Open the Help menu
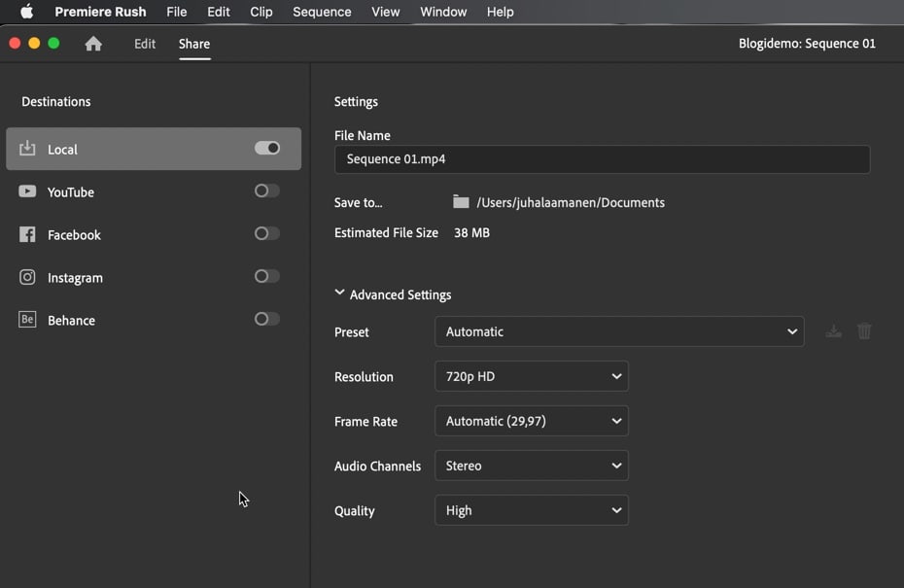904x588 pixels. 500,12
